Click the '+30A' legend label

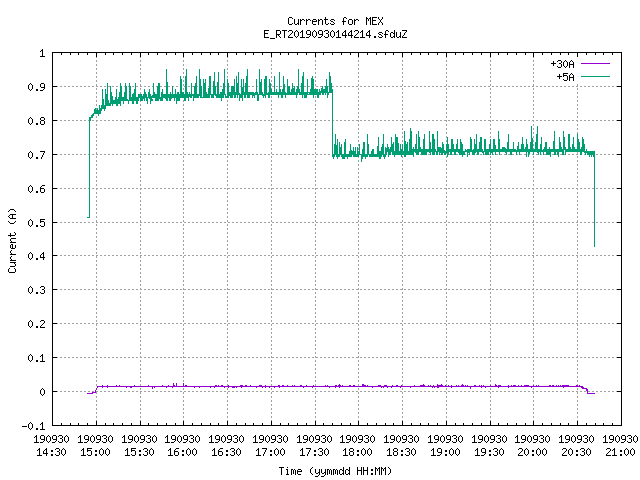(x=562, y=64)
